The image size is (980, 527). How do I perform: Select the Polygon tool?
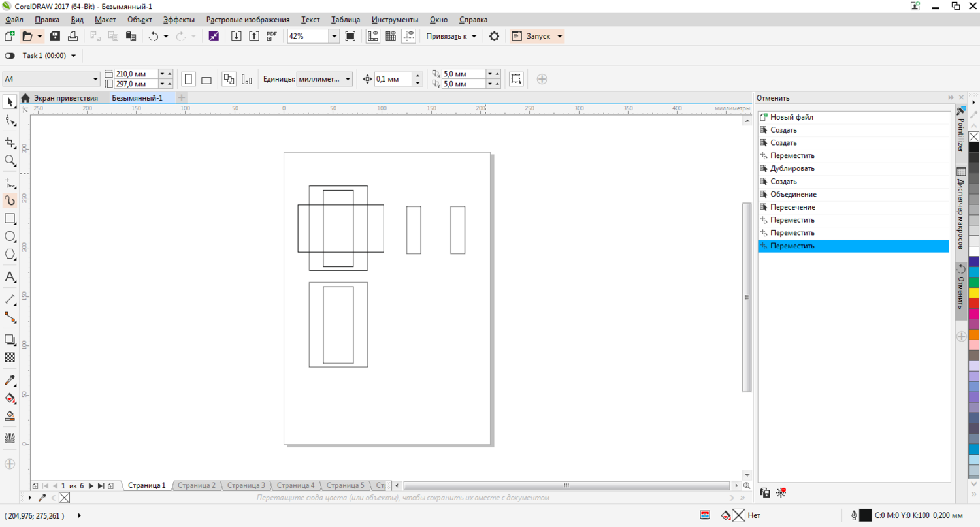[x=10, y=254]
